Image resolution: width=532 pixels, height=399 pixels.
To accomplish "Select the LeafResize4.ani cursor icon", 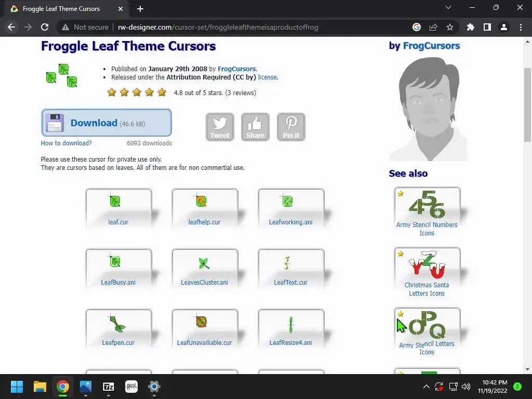I will coord(291,325).
